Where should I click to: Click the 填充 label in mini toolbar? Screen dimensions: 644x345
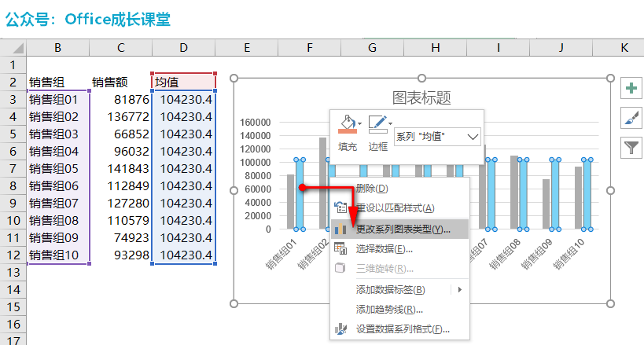(x=348, y=147)
